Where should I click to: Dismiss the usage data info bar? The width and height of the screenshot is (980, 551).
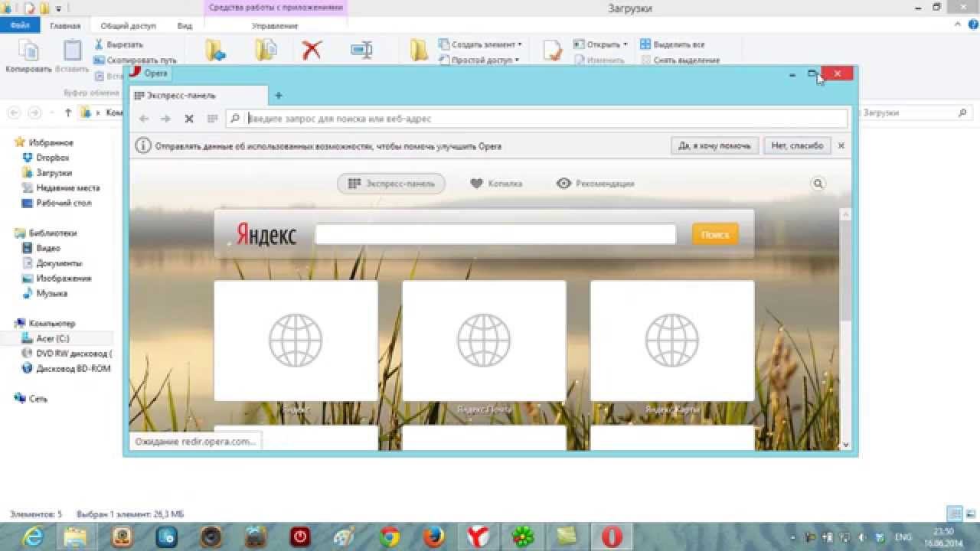[x=841, y=145]
